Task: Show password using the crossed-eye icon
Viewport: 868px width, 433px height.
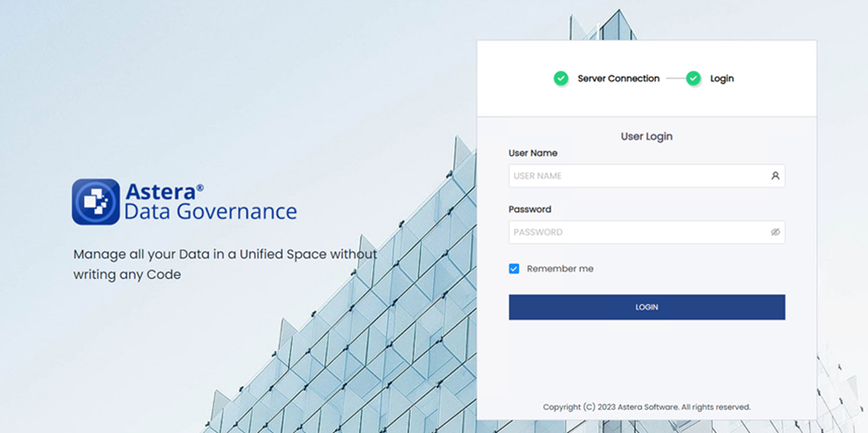Action: click(x=775, y=232)
